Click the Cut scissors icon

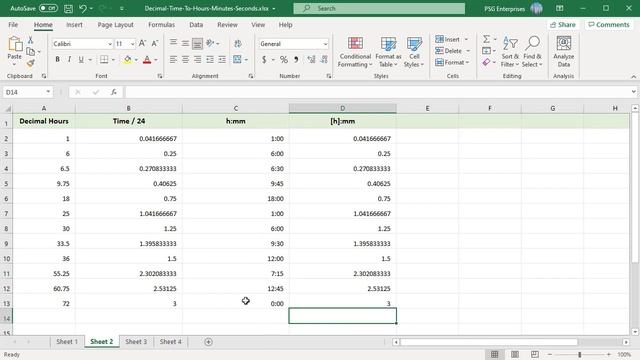click(x=30, y=40)
